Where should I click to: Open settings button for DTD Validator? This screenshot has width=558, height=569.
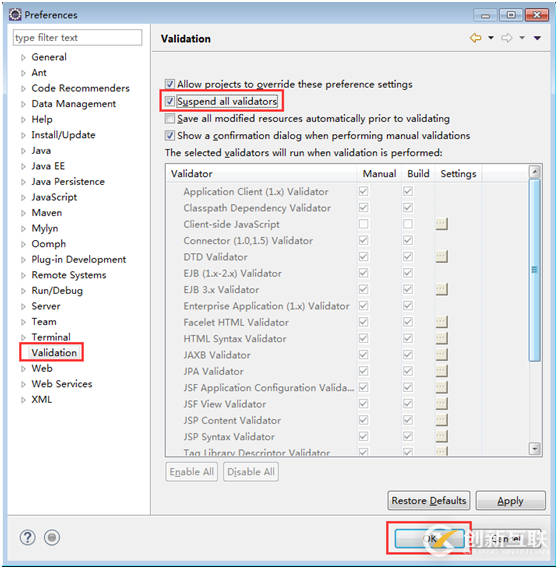442,257
